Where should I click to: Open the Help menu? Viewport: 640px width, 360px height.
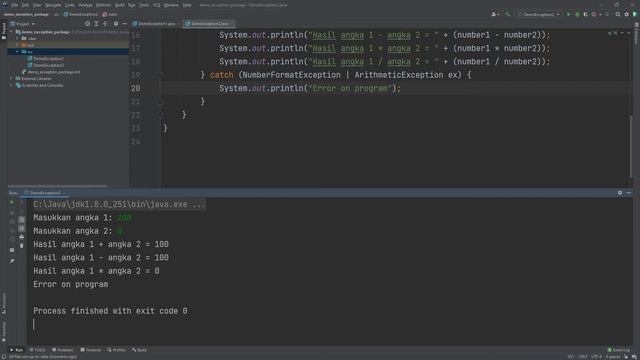[x=187, y=5]
